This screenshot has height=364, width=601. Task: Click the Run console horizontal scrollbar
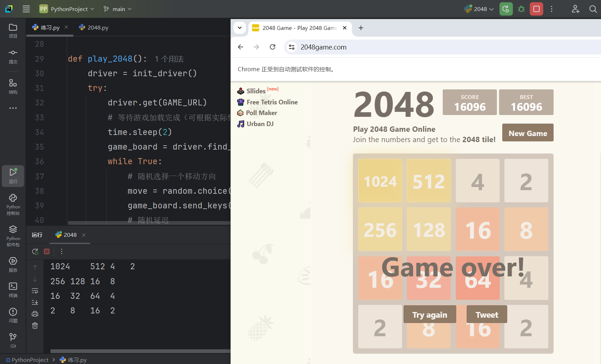140,351
